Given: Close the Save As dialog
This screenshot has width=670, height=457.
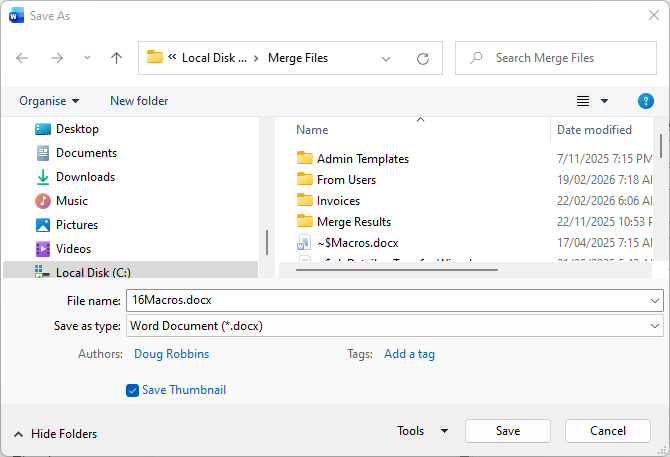Looking at the screenshot, I should click(654, 16).
